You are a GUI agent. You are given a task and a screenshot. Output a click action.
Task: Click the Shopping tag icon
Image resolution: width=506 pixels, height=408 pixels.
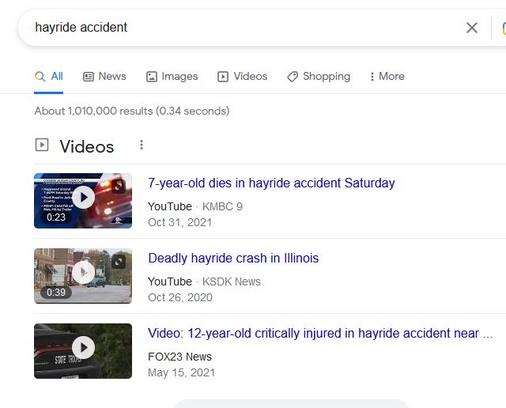click(x=292, y=77)
